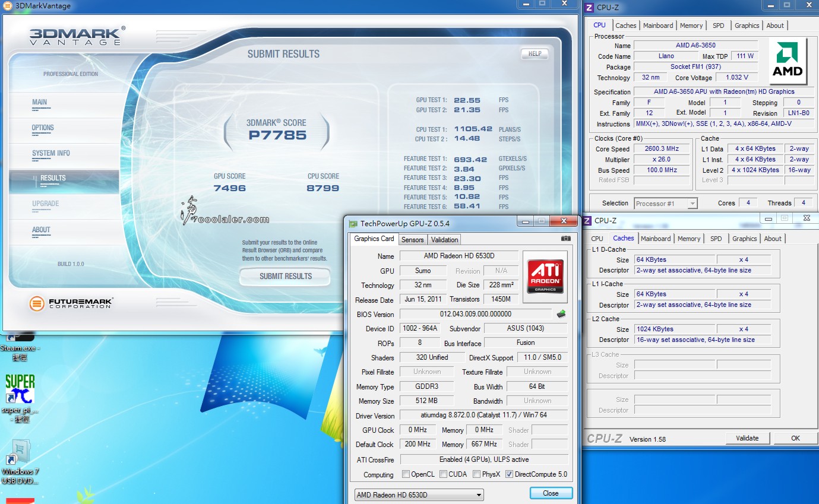
Task: Toggle OpenCL checkbox in GPU-Z
Action: 406,474
